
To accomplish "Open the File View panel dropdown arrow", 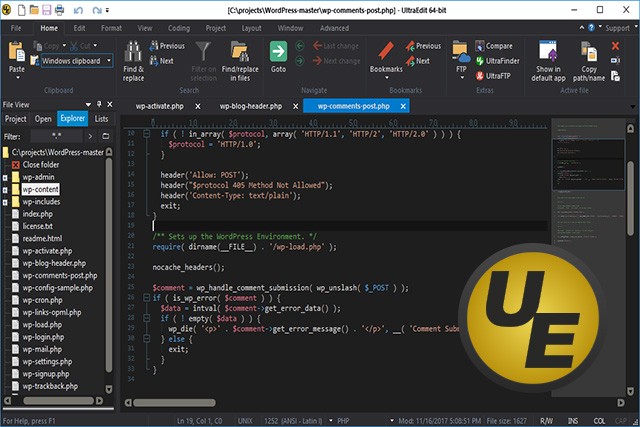I will pos(88,105).
